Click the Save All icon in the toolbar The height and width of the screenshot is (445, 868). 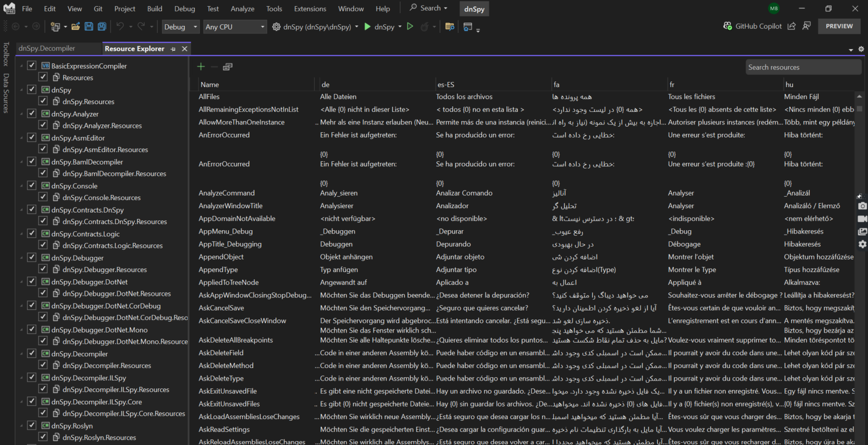(101, 26)
